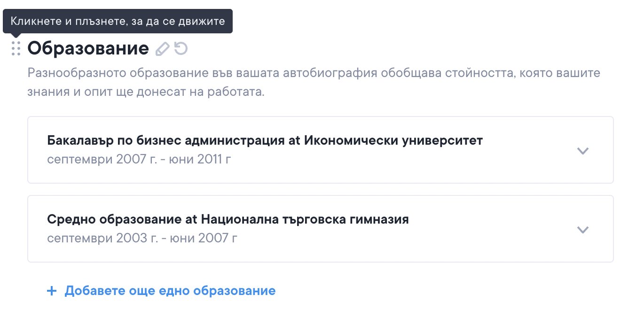Expand the Бакалавър по бизнес администрация entry
The image size is (644, 326).
coord(582,151)
